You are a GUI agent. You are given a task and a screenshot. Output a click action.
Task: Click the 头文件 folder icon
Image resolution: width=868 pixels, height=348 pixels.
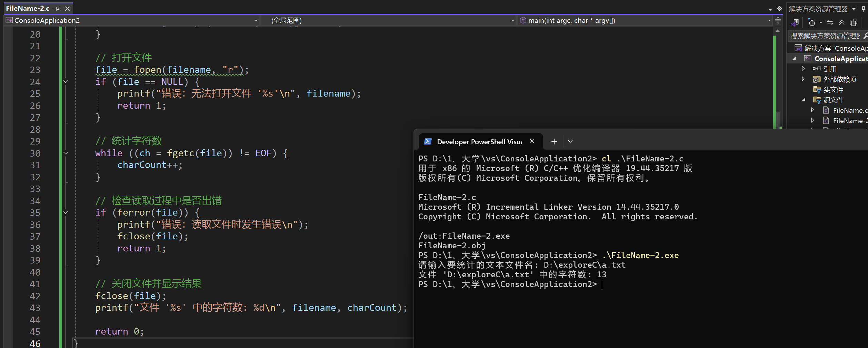pyautogui.click(x=817, y=90)
